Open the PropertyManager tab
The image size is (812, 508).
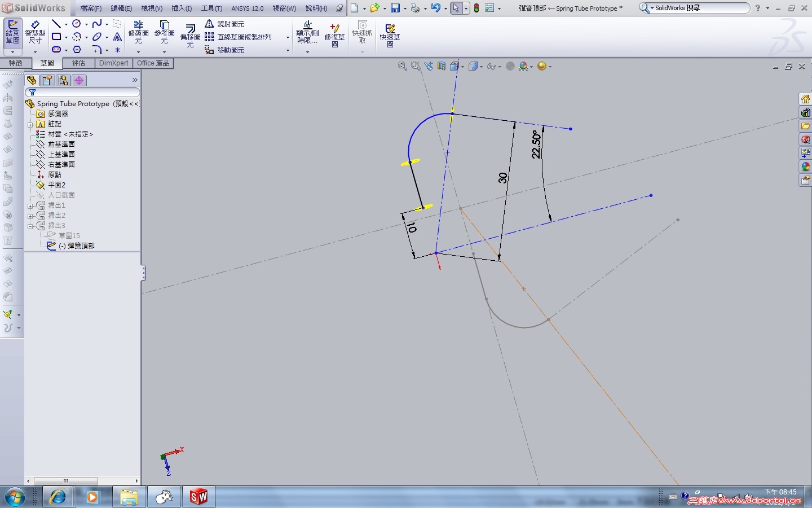click(x=47, y=80)
